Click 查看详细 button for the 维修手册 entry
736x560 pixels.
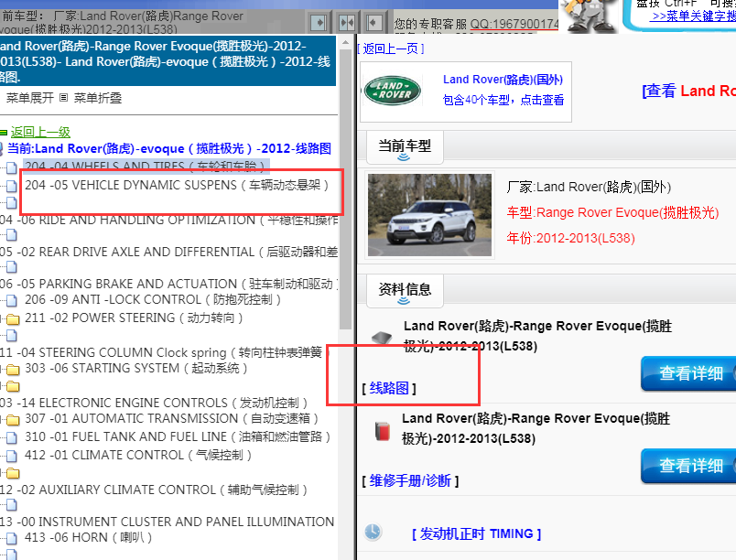(688, 466)
